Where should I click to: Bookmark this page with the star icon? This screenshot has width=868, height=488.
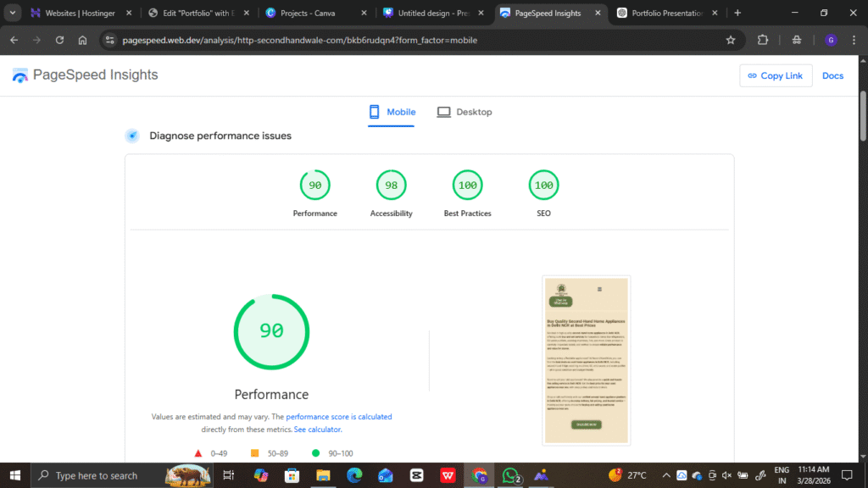(x=731, y=40)
